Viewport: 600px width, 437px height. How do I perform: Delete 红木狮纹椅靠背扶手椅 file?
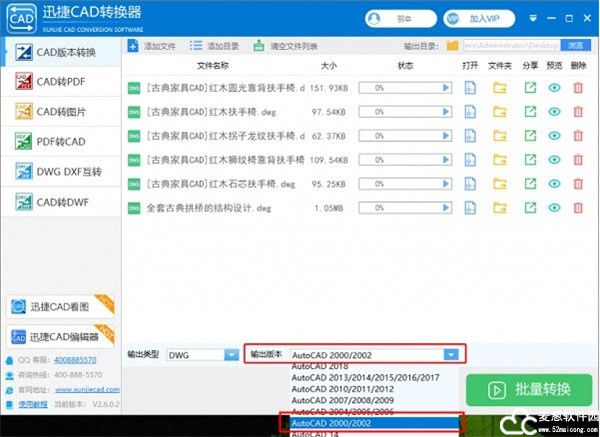tap(578, 160)
